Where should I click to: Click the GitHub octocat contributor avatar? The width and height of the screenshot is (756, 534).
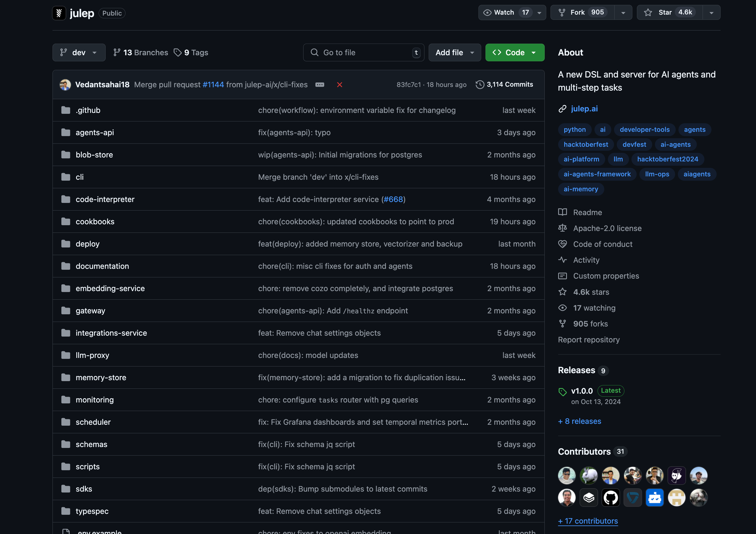[610, 497]
